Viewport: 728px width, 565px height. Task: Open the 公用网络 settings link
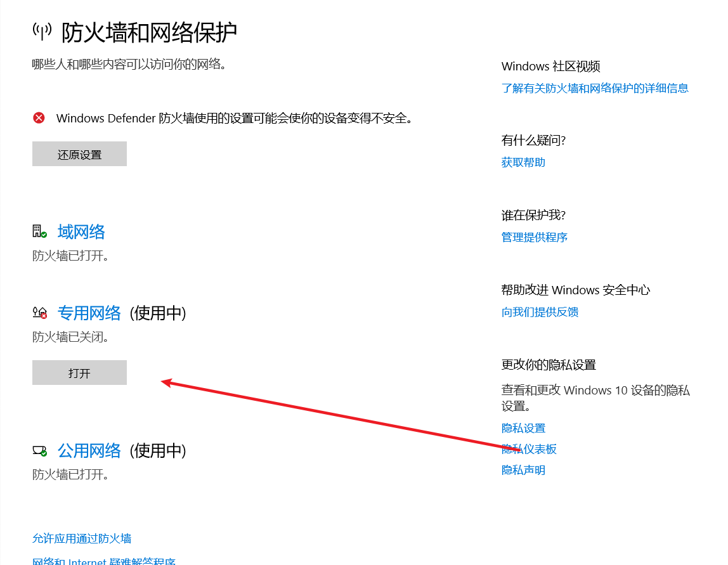[x=89, y=450]
